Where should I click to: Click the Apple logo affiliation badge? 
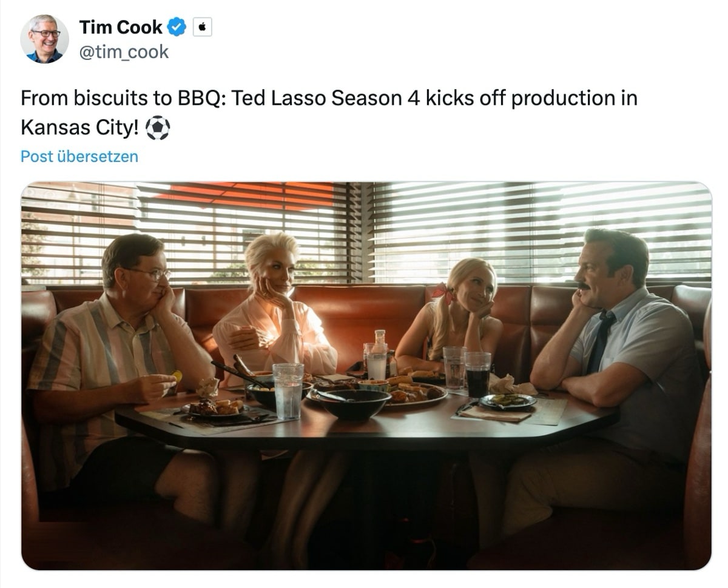[202, 27]
